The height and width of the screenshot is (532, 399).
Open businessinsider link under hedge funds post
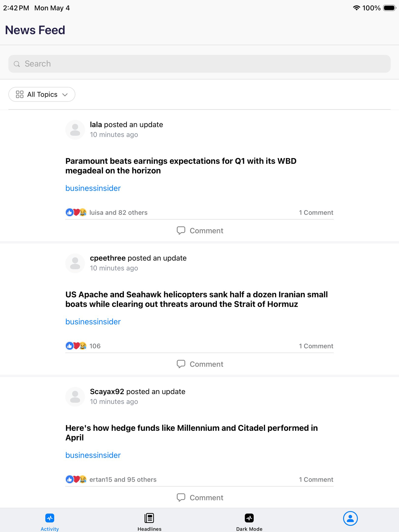[x=93, y=455]
